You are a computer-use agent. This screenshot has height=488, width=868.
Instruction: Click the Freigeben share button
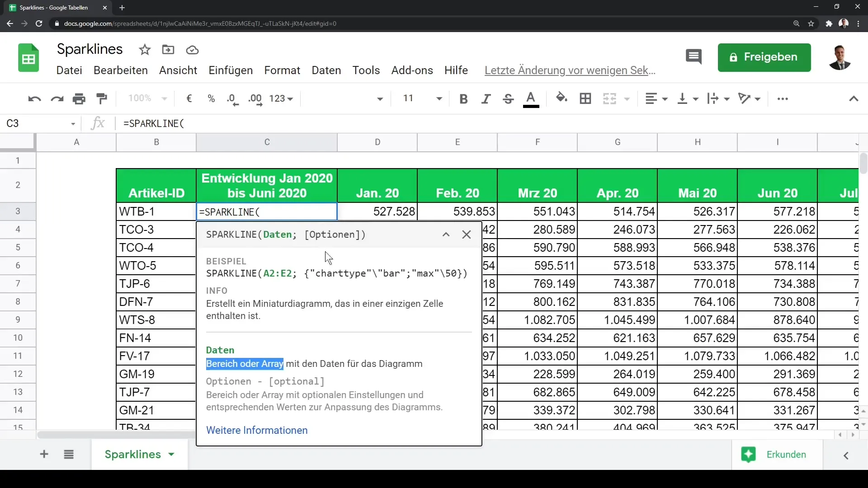(x=764, y=57)
